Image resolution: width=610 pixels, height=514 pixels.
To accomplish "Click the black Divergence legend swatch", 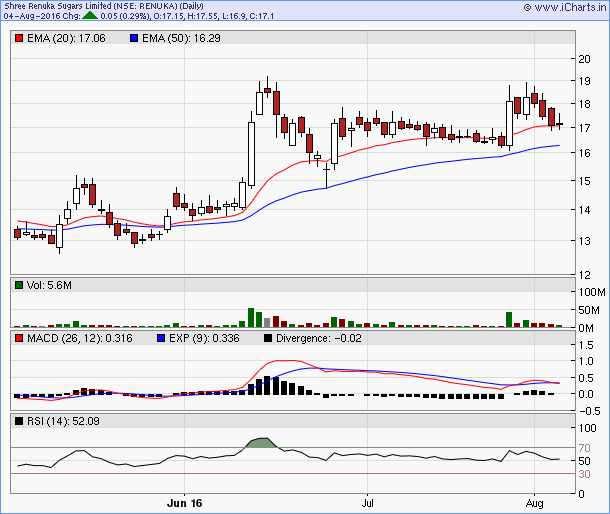I will coord(268,338).
